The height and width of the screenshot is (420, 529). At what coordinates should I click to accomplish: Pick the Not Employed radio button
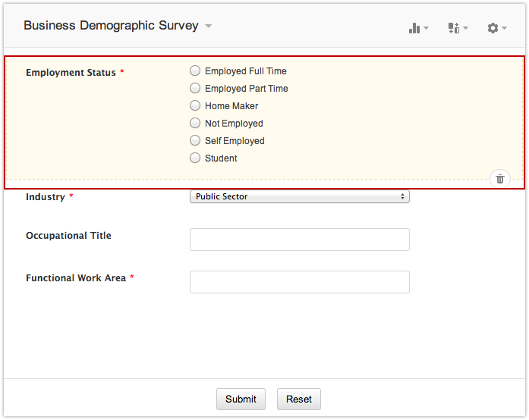tap(195, 123)
